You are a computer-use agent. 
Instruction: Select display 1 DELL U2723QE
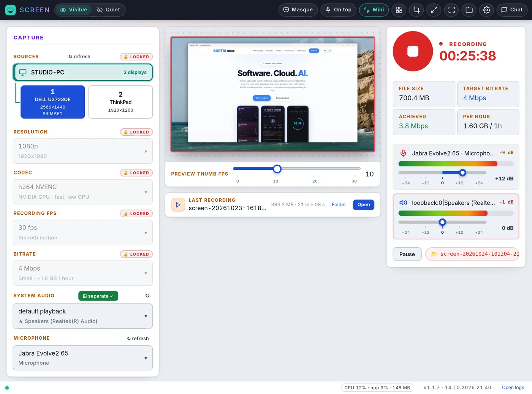(x=53, y=102)
